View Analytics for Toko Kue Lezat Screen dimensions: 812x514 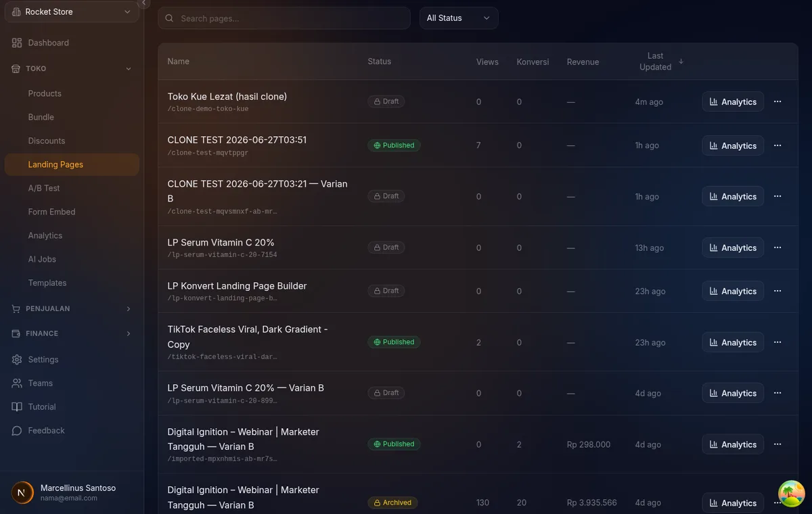[x=733, y=101]
